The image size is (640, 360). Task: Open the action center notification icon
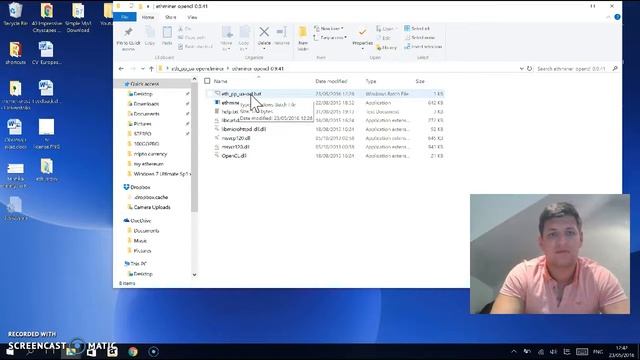click(567, 352)
